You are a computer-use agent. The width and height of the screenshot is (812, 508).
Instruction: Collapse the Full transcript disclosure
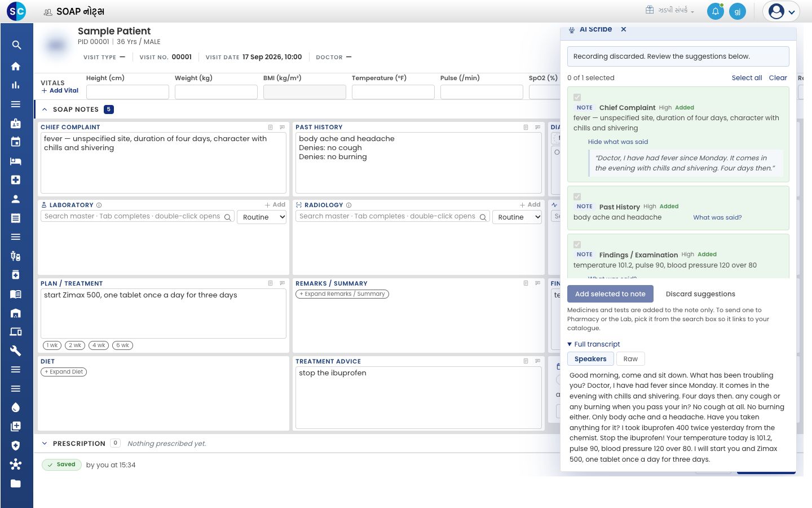pyautogui.click(x=594, y=344)
